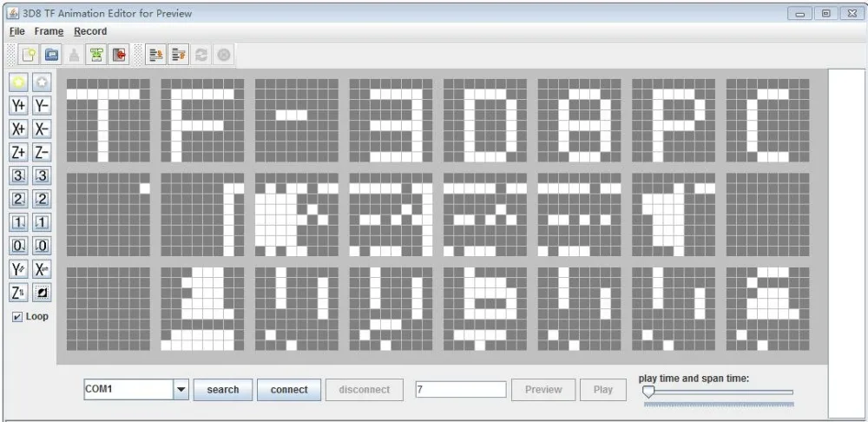Click the grayed refresh arrows toolbar icon
The height and width of the screenshot is (422, 868).
[x=201, y=55]
